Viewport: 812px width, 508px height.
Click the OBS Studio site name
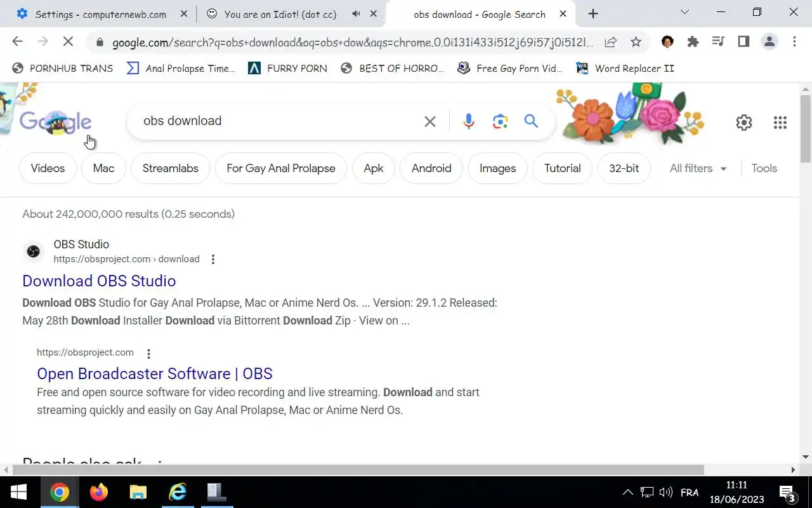click(x=81, y=244)
